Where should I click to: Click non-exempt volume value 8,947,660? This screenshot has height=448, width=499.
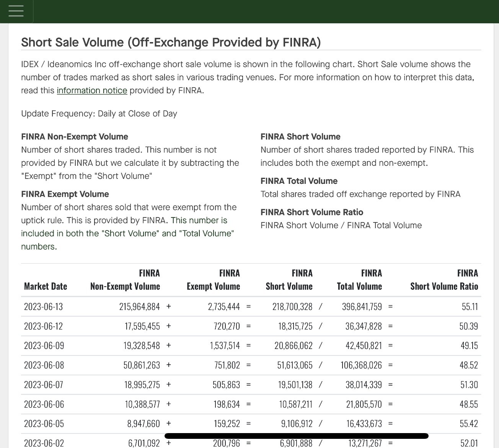tap(144, 424)
